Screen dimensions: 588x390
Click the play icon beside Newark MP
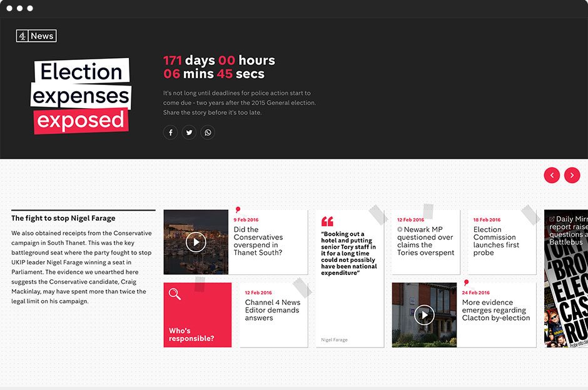(400, 229)
